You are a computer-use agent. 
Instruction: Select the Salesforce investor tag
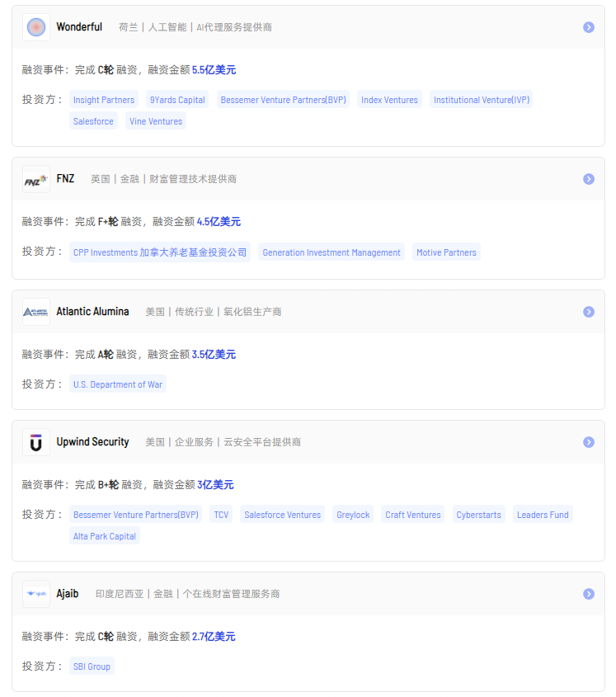[x=93, y=121]
